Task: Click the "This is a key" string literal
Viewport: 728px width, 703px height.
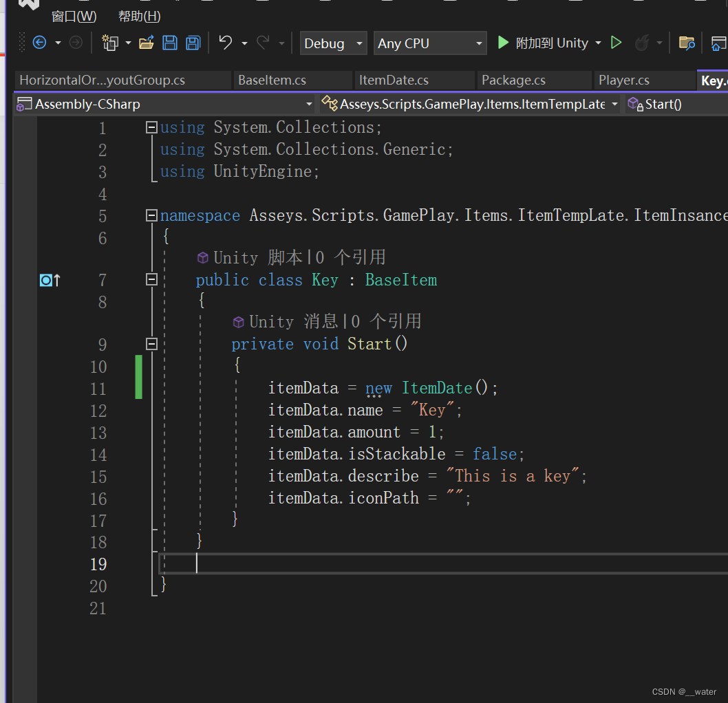Action: 513,475
